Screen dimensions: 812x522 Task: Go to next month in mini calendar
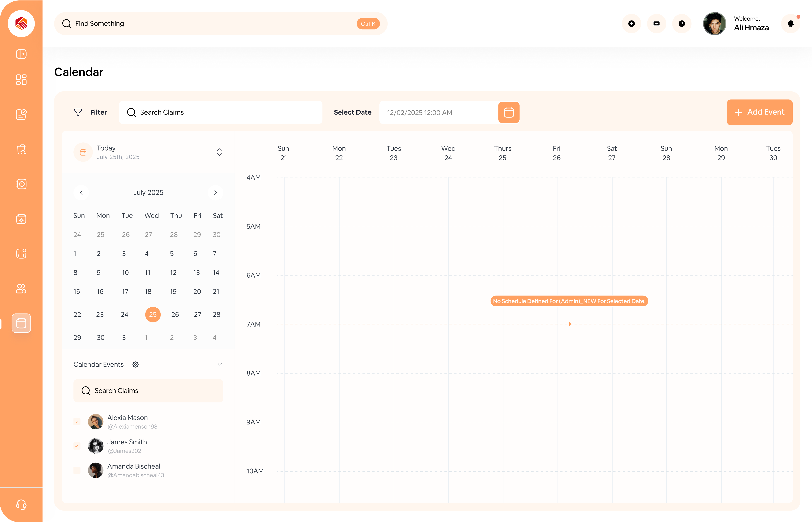coord(215,193)
